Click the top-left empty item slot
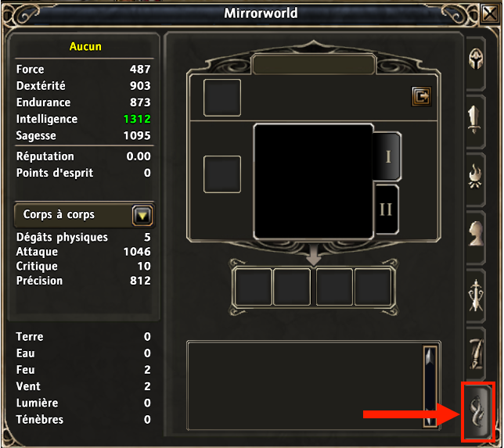The image size is (504, 448). (x=222, y=98)
